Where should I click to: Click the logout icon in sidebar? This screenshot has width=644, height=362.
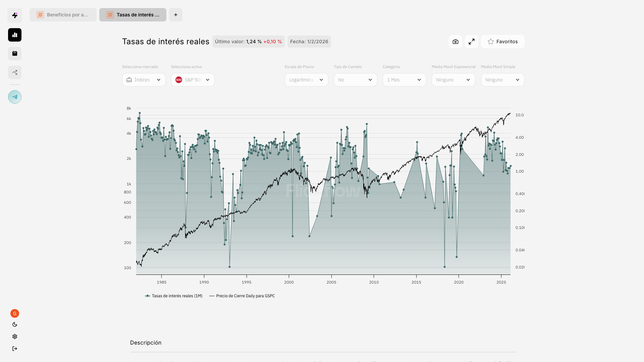point(15,349)
